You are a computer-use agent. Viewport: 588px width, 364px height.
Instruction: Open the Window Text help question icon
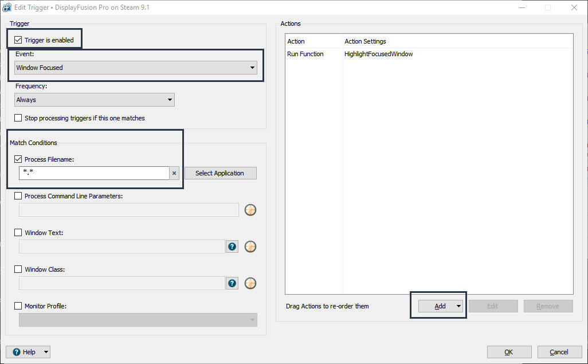tap(232, 246)
